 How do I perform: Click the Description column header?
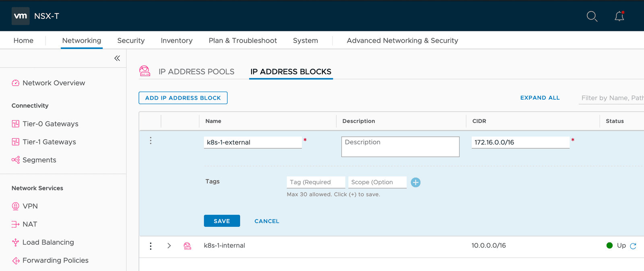tap(359, 121)
